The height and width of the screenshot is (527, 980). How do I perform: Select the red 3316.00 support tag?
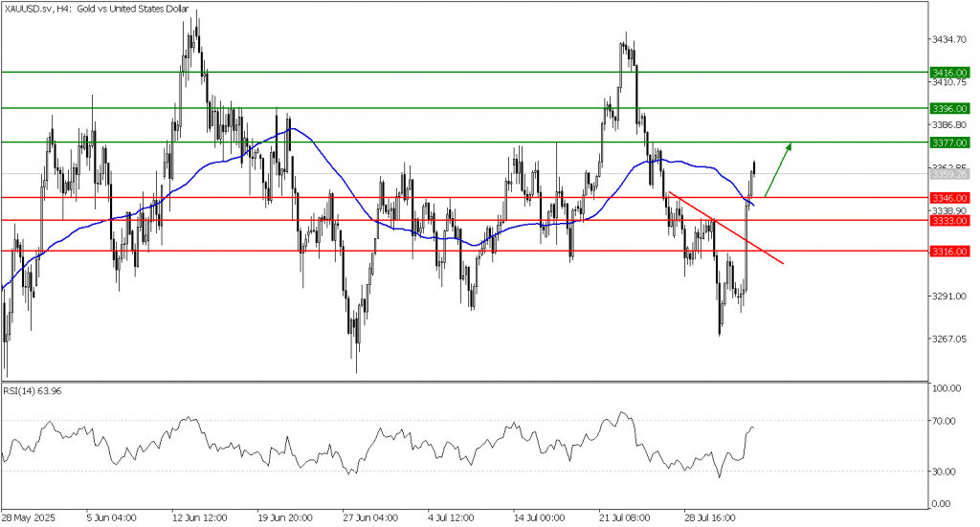[949, 251]
